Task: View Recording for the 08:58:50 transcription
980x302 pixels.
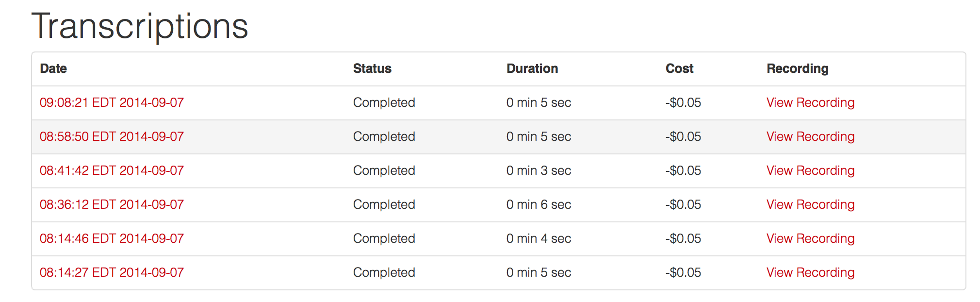Action: click(x=810, y=136)
